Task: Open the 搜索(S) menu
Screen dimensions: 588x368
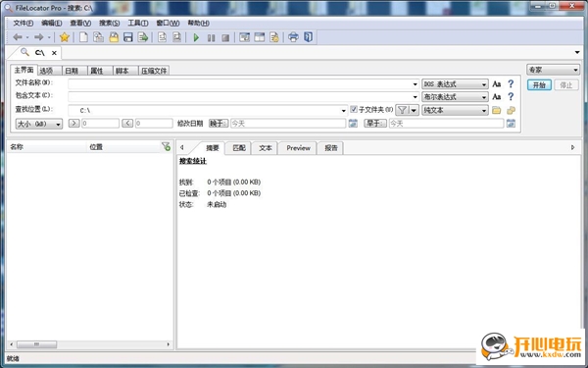Action: (110, 24)
